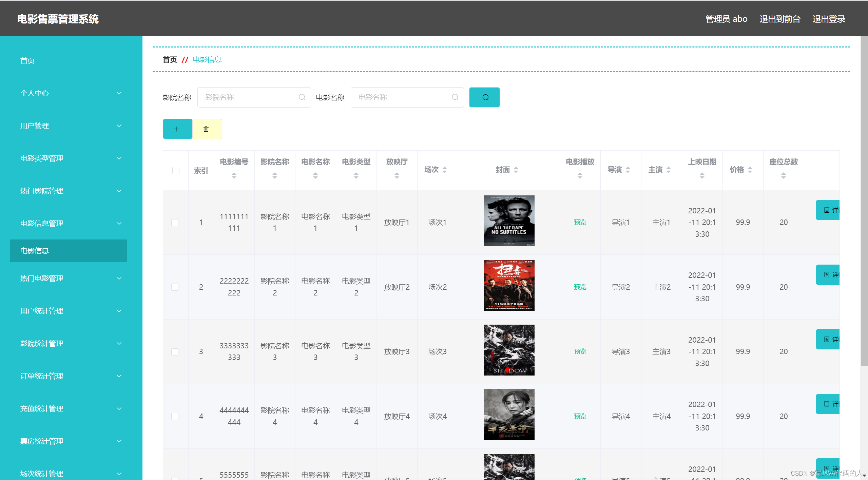The image size is (868, 480).
Task: Open row 3 Shadow poster thumbnail
Action: pos(509,350)
